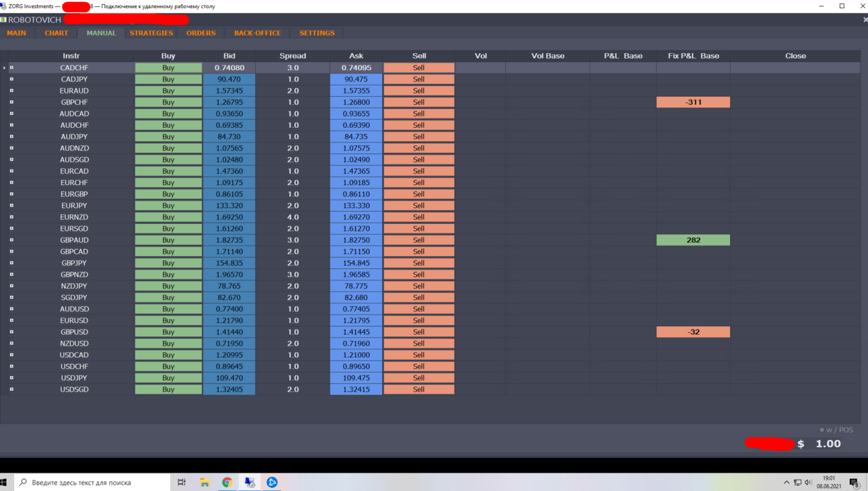Image resolution: width=868 pixels, height=491 pixels.
Task: Open the Windows Start menu
Action: [3, 482]
